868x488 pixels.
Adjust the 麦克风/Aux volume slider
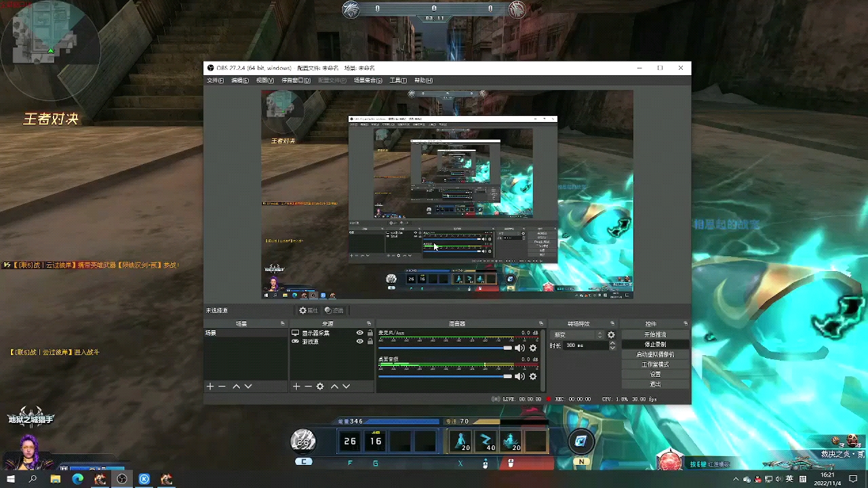(x=445, y=348)
